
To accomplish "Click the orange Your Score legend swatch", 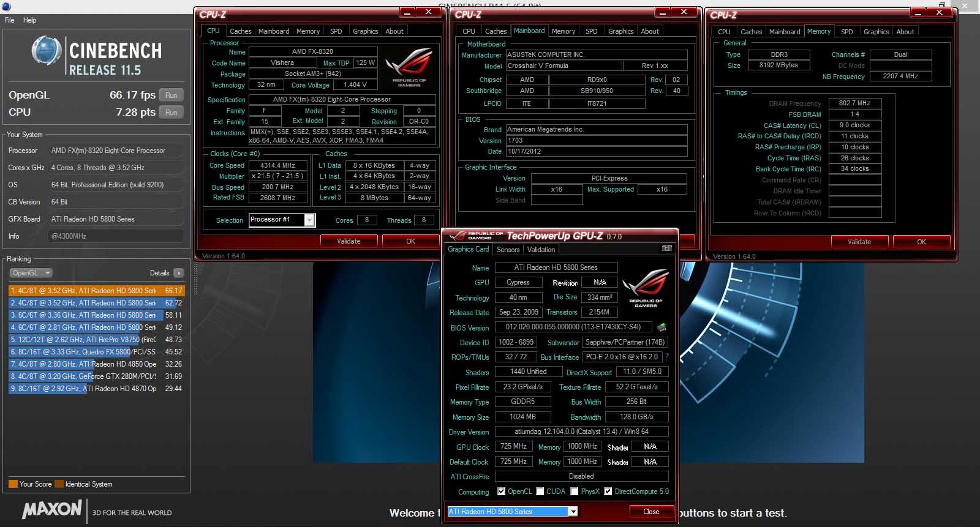I will pyautogui.click(x=13, y=484).
